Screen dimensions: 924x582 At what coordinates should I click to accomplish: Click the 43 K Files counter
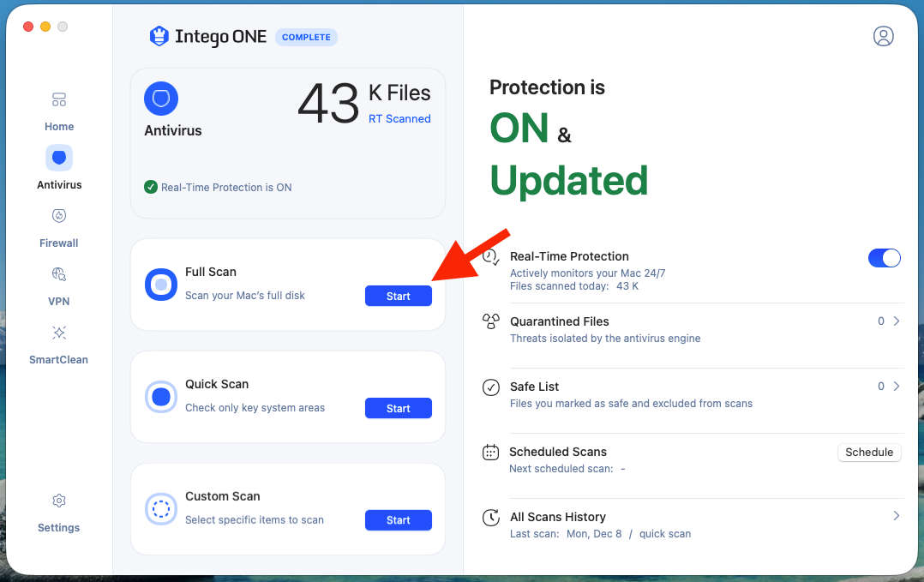pyautogui.click(x=364, y=103)
